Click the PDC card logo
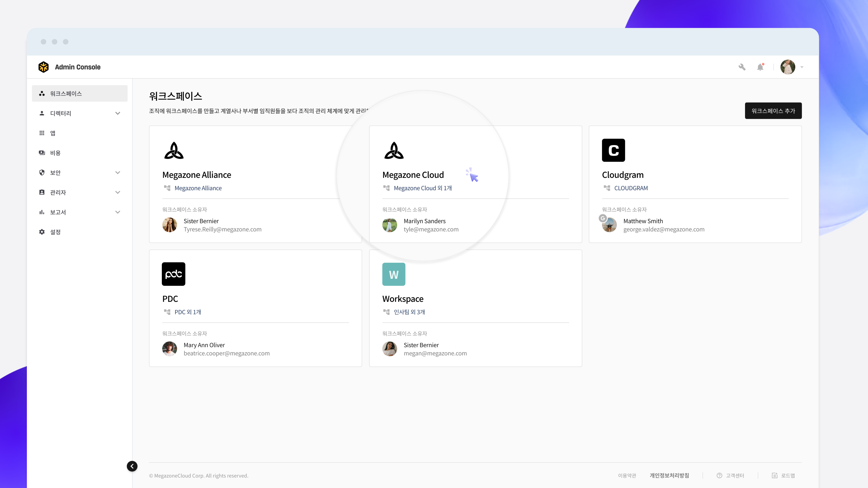This screenshot has height=488, width=868. pos(174,274)
